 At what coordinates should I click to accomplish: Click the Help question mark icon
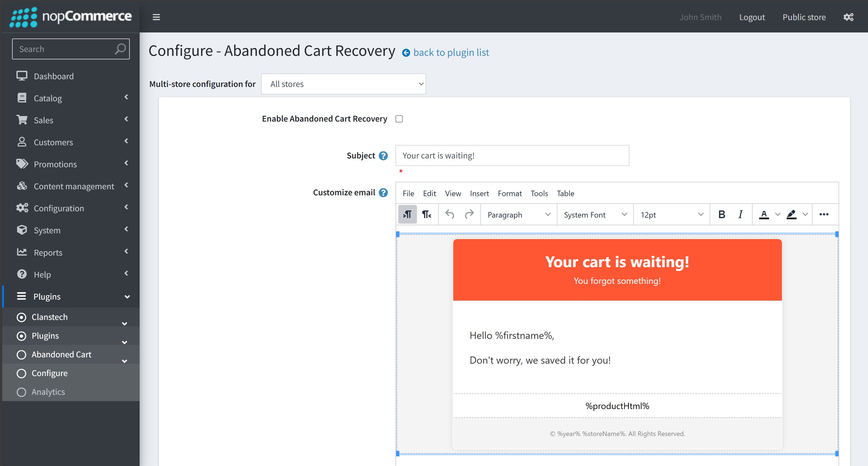22,274
